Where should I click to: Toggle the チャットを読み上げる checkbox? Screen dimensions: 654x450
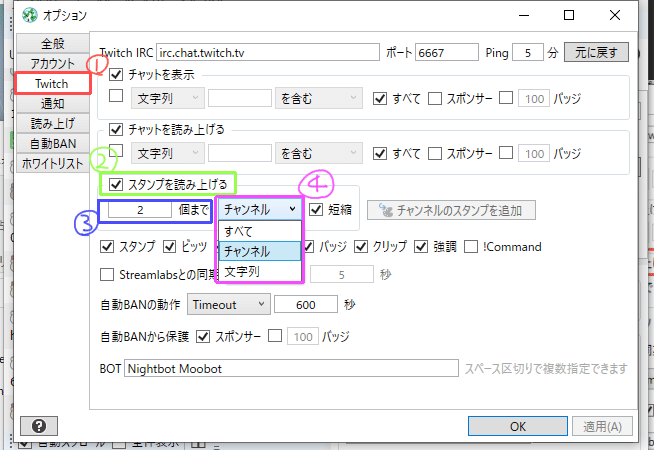[116, 130]
